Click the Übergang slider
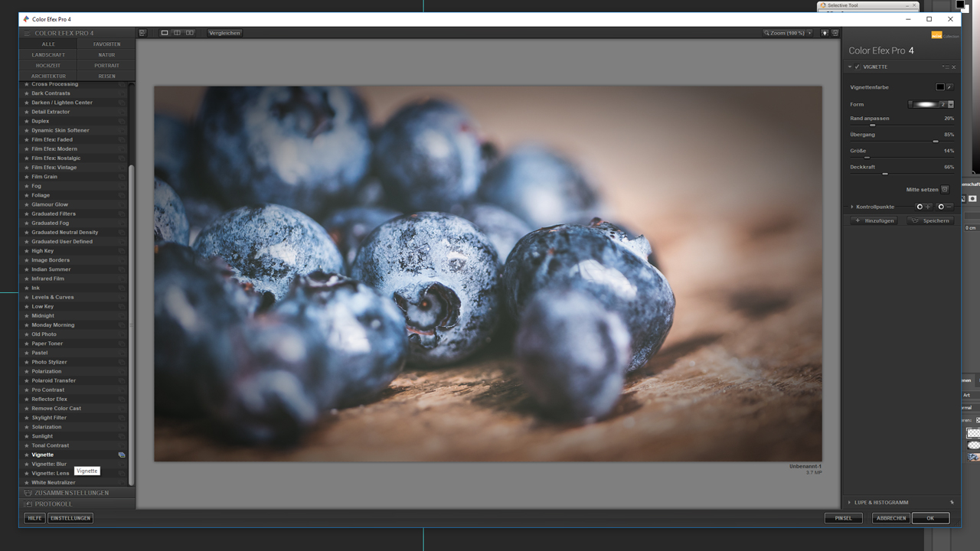 [x=902, y=141]
